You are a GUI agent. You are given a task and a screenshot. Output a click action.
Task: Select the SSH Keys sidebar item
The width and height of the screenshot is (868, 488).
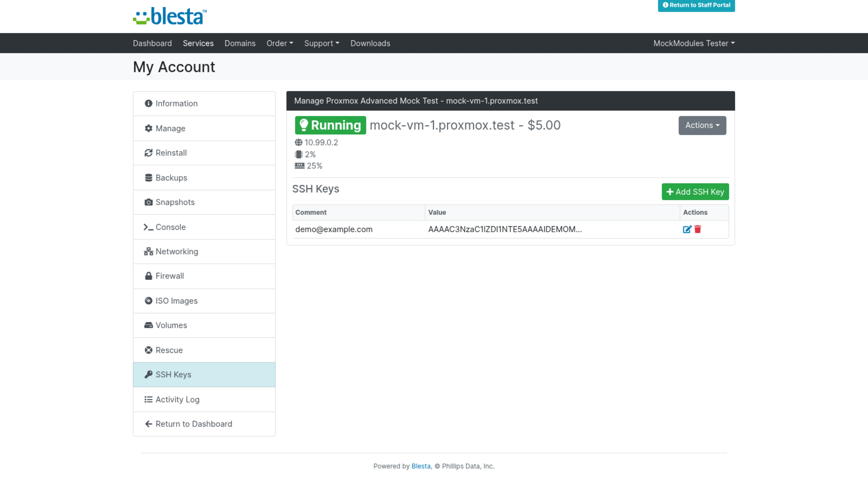204,375
